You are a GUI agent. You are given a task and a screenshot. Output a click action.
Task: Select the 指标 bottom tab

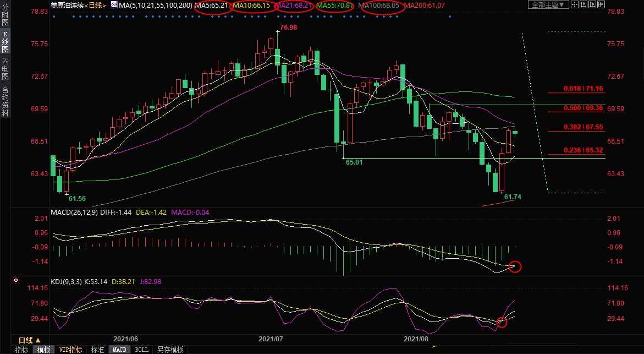[x=21, y=350]
